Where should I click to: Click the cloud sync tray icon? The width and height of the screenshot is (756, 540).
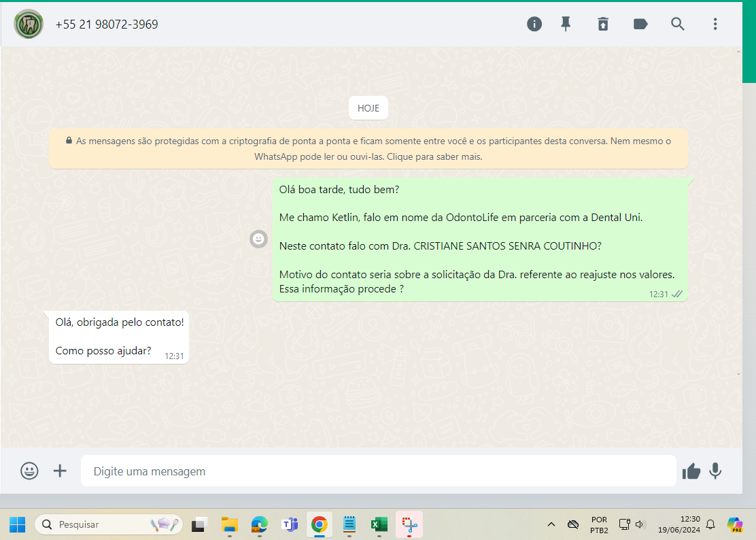tap(573, 524)
